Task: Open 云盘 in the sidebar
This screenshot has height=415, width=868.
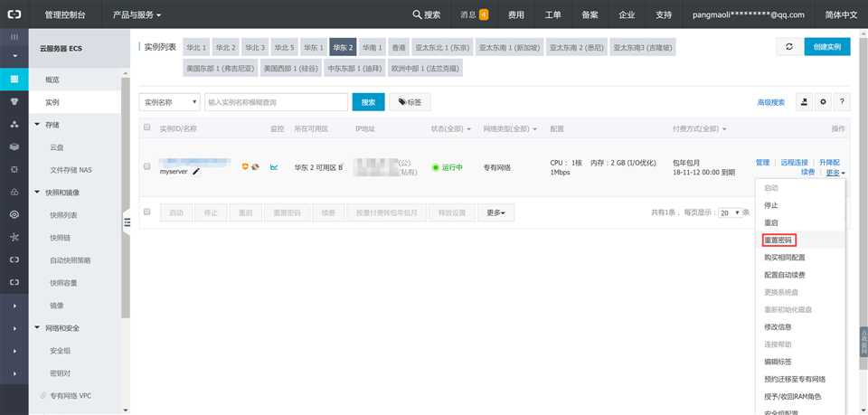Action: point(56,147)
